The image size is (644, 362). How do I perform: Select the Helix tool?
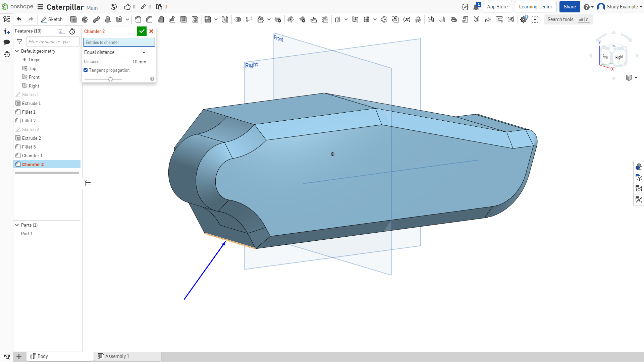[367, 19]
